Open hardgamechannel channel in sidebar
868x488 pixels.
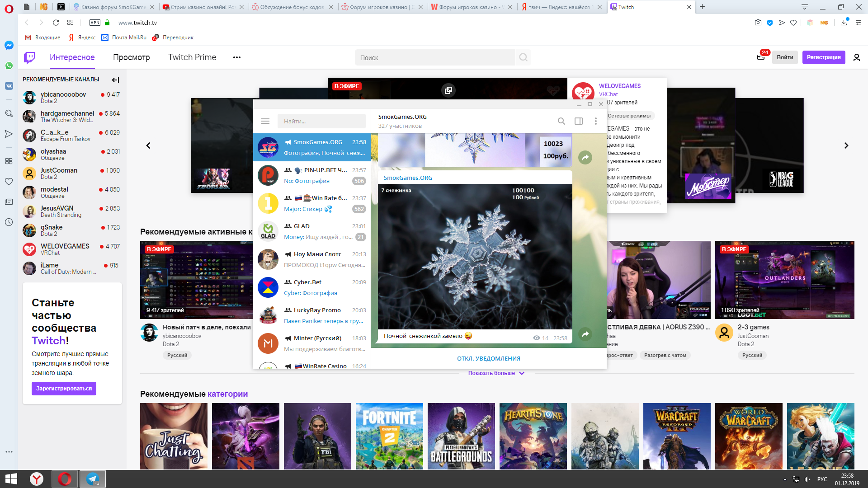pos(71,116)
